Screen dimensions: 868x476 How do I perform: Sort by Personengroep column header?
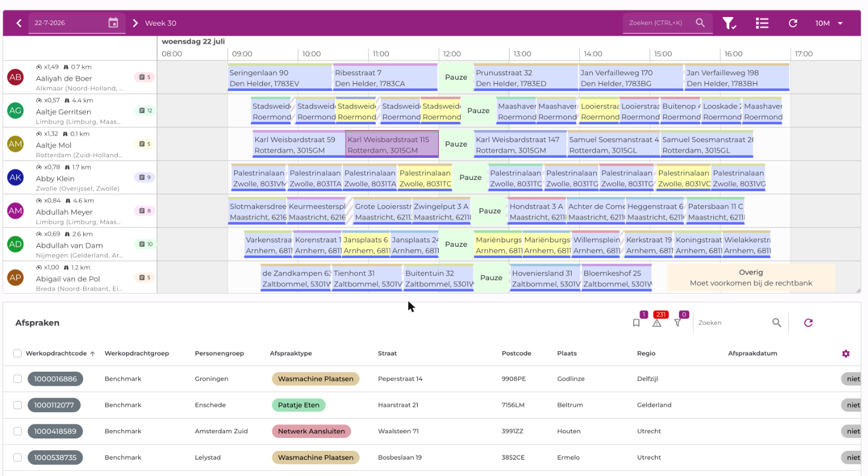tap(219, 353)
